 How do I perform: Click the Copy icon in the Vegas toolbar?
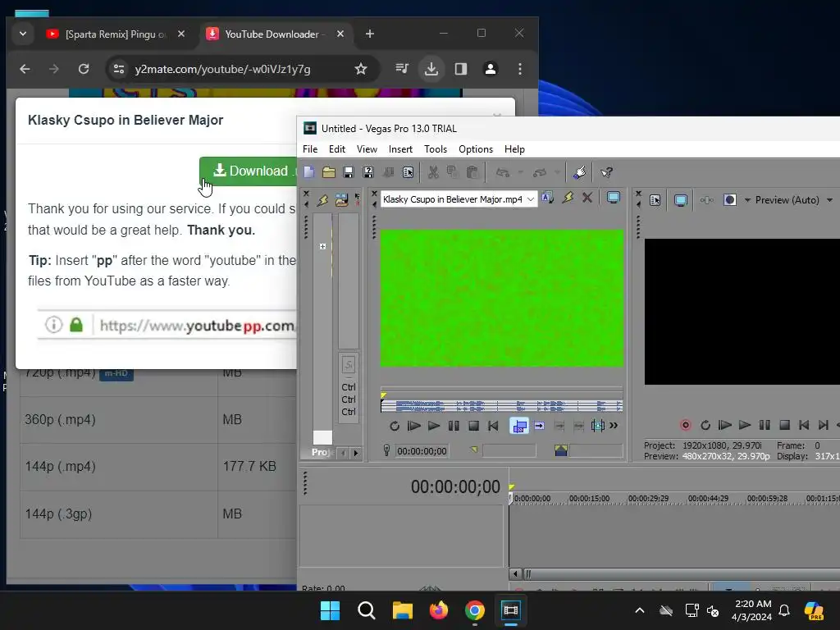click(x=453, y=172)
